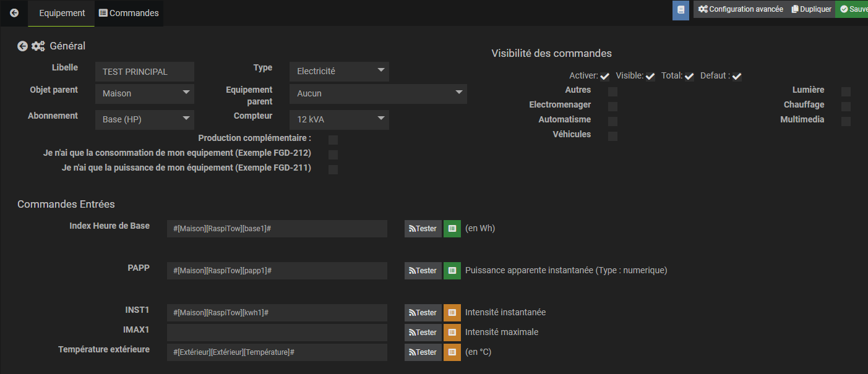Screen dimensions: 868x374
Task: Open orange command picker for Température extérieure
Action: 452,352
